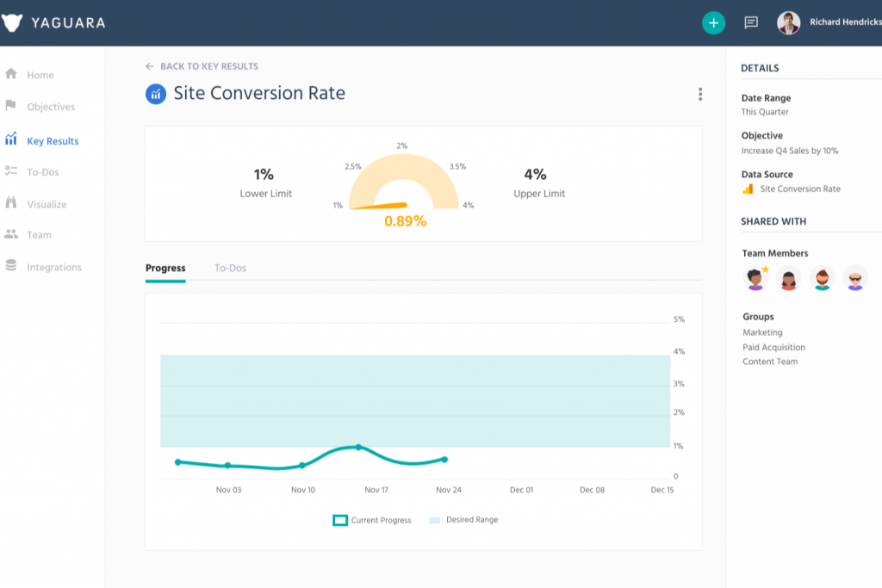This screenshot has height=588, width=882.
Task: Open Objectives from the sidebar
Action: click(x=50, y=107)
